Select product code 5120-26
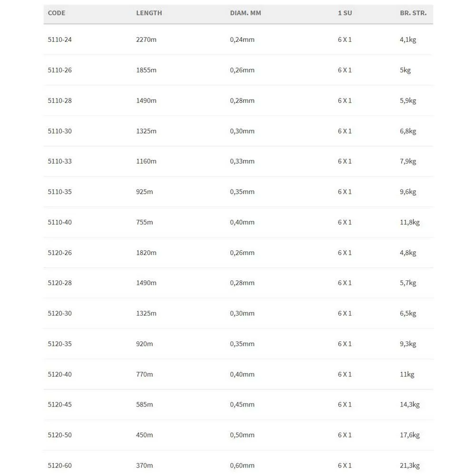Screen dimensions: 476x476 pos(60,253)
